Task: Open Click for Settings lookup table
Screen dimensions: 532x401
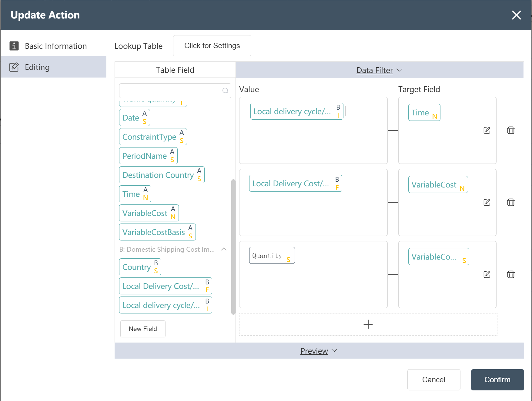Action: [x=212, y=46]
